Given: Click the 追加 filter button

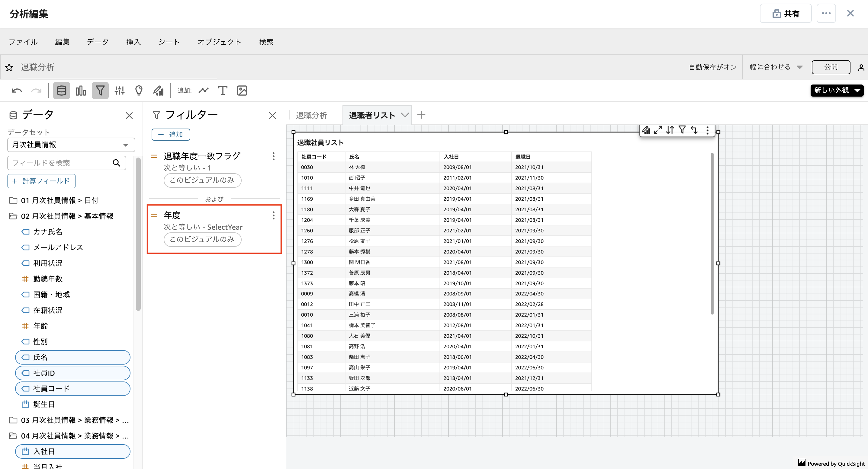Looking at the screenshot, I should 171,135.
